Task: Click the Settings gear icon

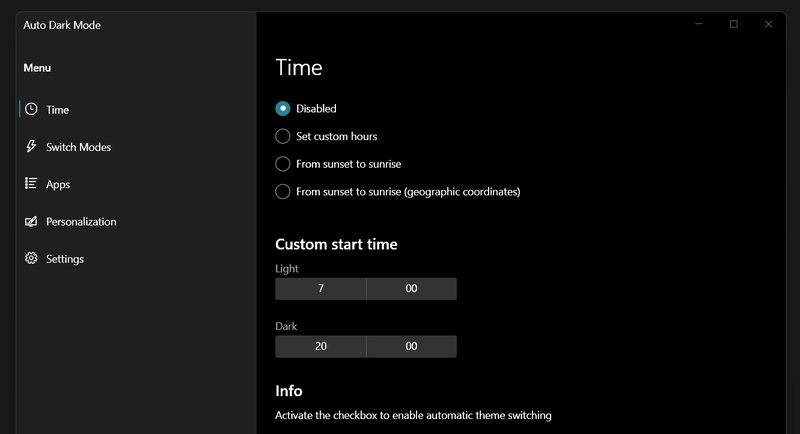Action: click(31, 259)
